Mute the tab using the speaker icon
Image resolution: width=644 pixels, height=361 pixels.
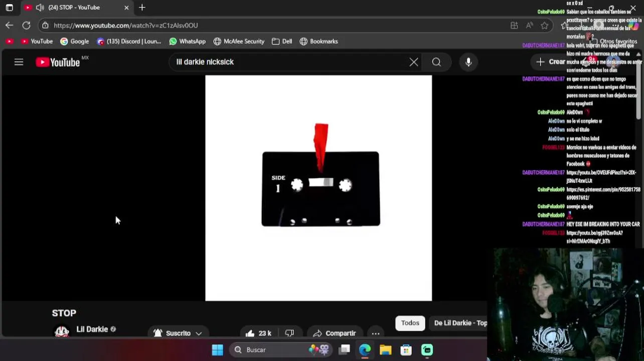[40, 8]
